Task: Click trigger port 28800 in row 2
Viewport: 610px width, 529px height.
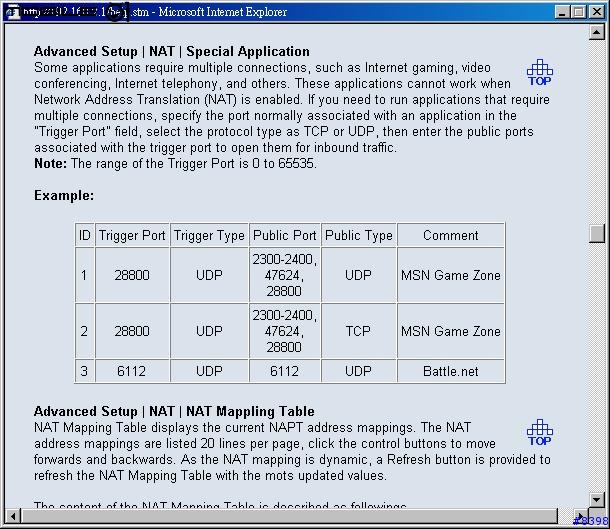Action: (132, 331)
